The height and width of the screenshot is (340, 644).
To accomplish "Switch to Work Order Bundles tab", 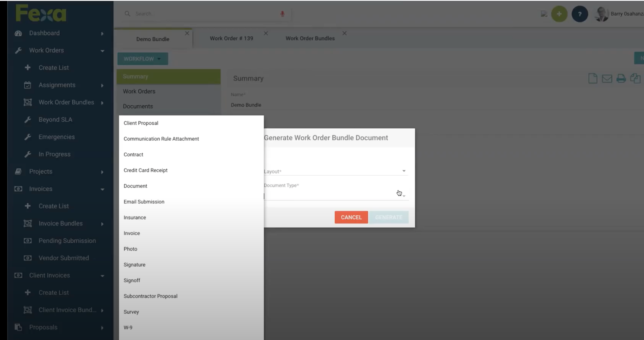I will (x=310, y=38).
